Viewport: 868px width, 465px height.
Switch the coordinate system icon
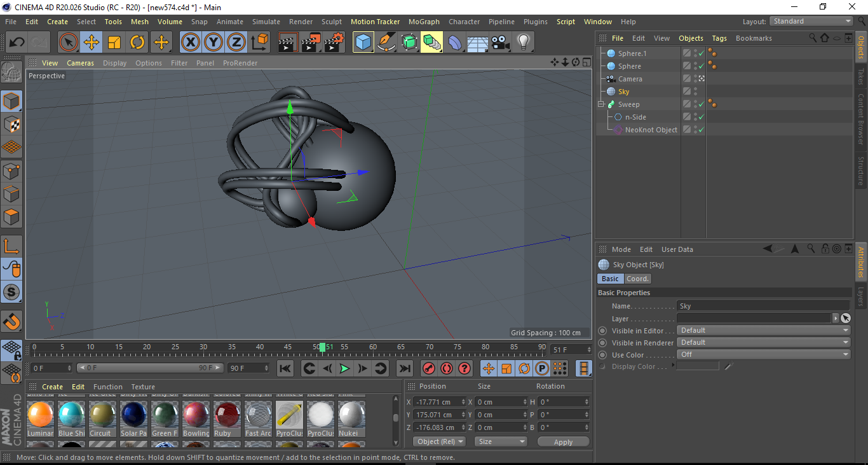pyautogui.click(x=259, y=43)
